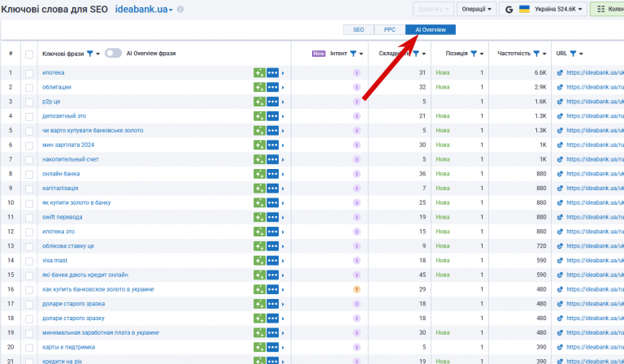
Task: Click Нова label in облигации row
Action: coord(443,87)
